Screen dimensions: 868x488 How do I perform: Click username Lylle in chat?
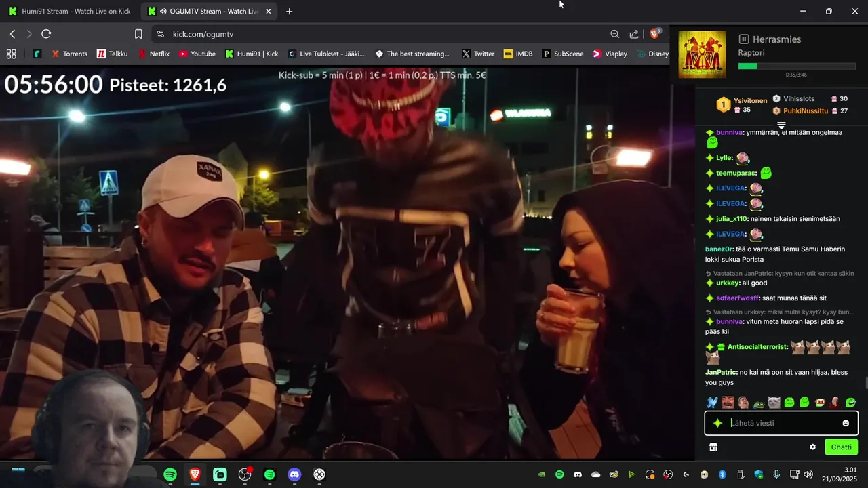724,158
